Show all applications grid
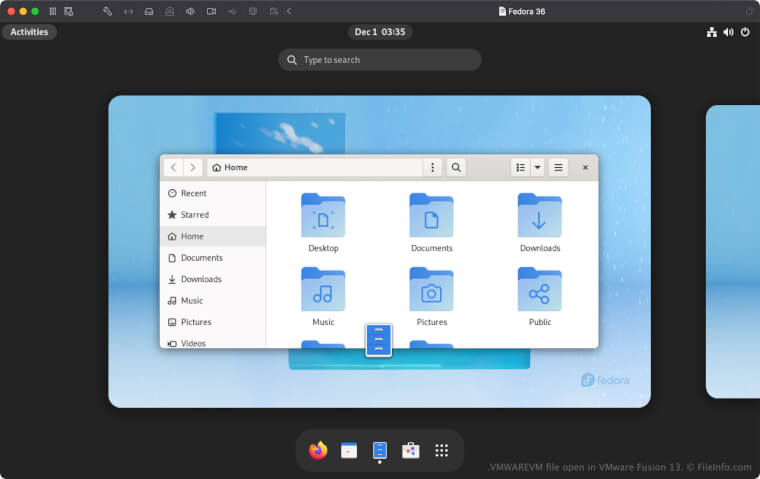 441,451
